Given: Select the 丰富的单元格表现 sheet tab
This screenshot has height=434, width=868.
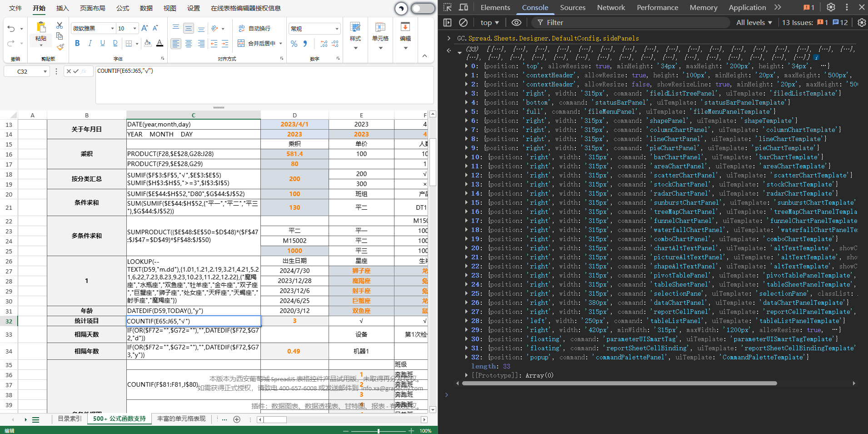Looking at the screenshot, I should pyautogui.click(x=181, y=419).
